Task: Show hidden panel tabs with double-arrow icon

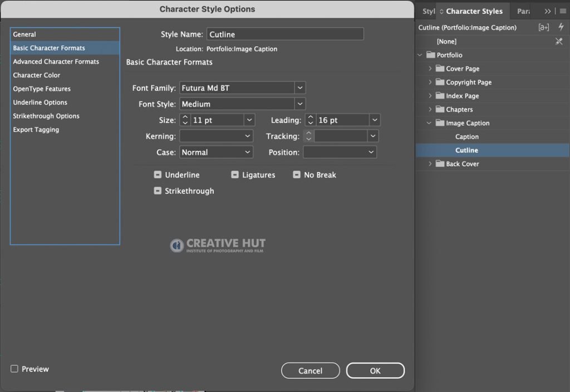Action: click(x=548, y=11)
